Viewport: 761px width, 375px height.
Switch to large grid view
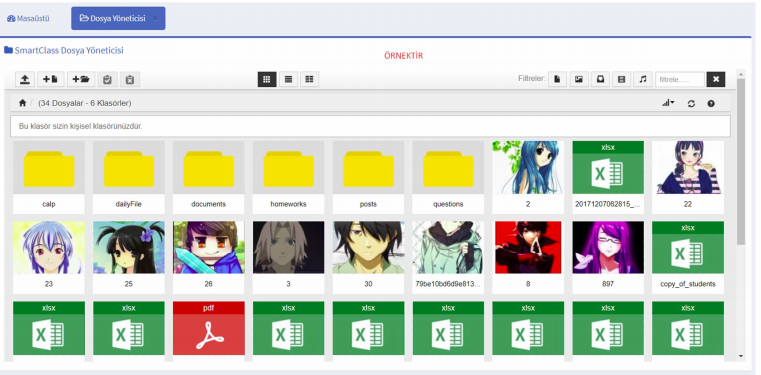267,80
